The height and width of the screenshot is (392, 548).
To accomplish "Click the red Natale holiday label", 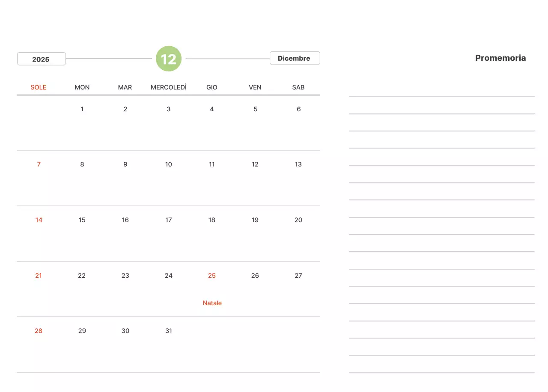I will tap(212, 303).
